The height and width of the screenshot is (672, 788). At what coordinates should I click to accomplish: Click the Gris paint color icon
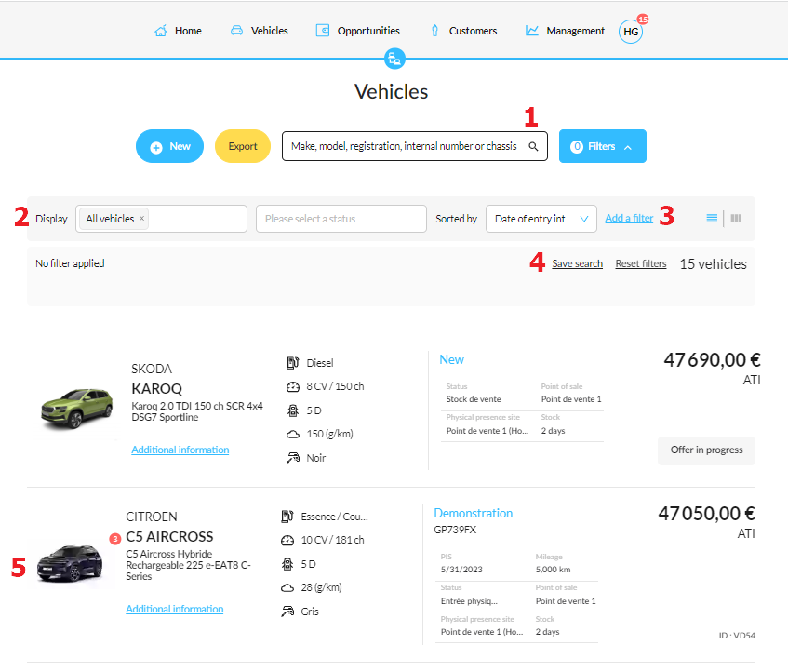click(287, 612)
